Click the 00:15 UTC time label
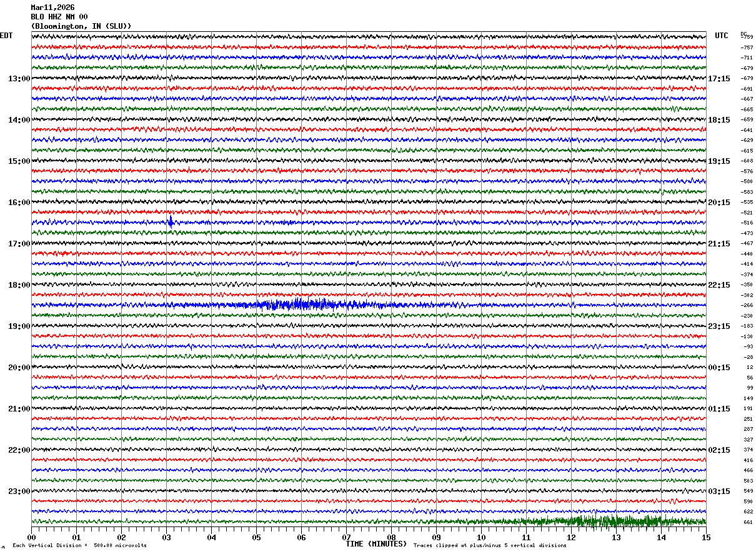This screenshot has width=756, height=554. [x=719, y=368]
